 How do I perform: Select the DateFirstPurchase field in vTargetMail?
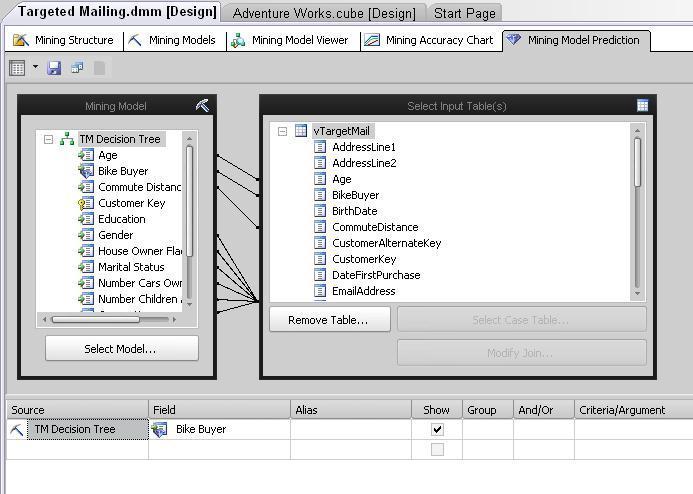(x=376, y=275)
